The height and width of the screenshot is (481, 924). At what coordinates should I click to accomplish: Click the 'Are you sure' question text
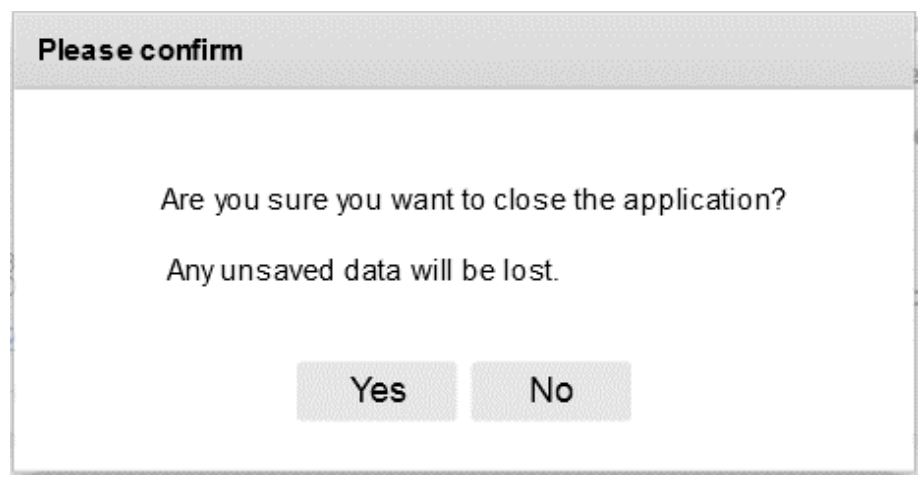473,200
